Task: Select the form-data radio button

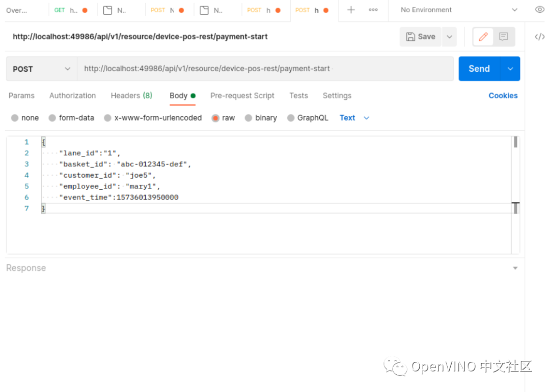Action: (52, 118)
